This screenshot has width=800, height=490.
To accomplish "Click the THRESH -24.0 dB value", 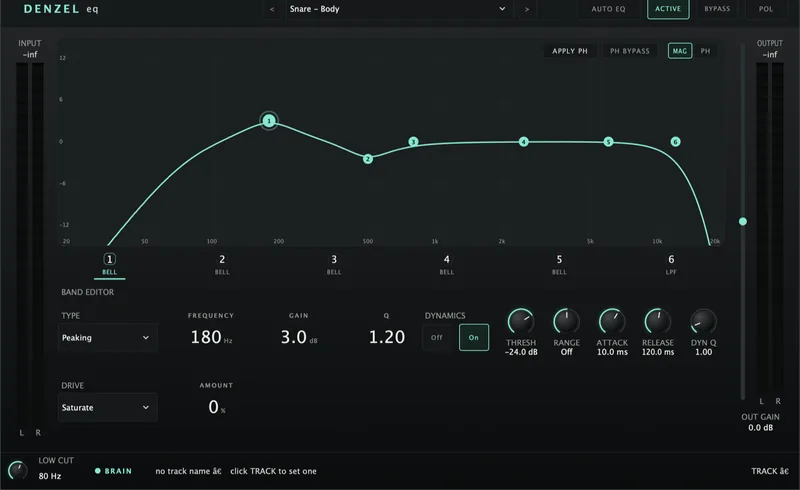I will [521, 352].
